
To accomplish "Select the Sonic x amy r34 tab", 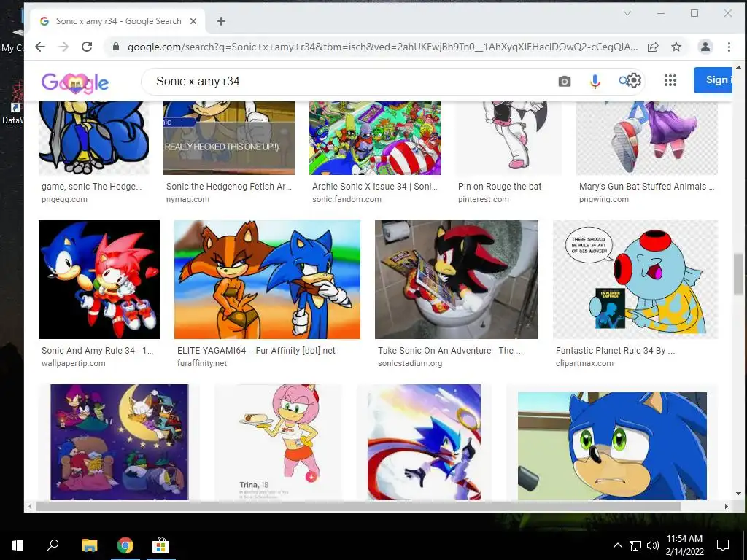I will click(x=119, y=21).
